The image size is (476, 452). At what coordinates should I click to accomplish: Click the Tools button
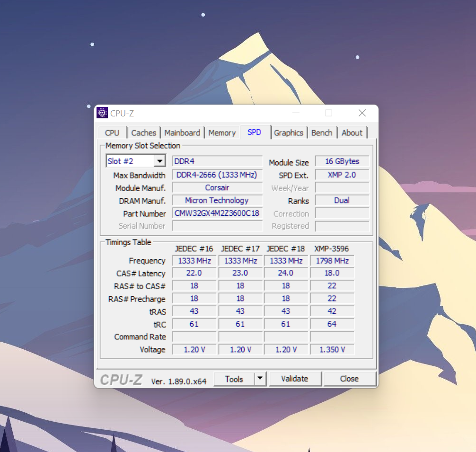click(234, 379)
